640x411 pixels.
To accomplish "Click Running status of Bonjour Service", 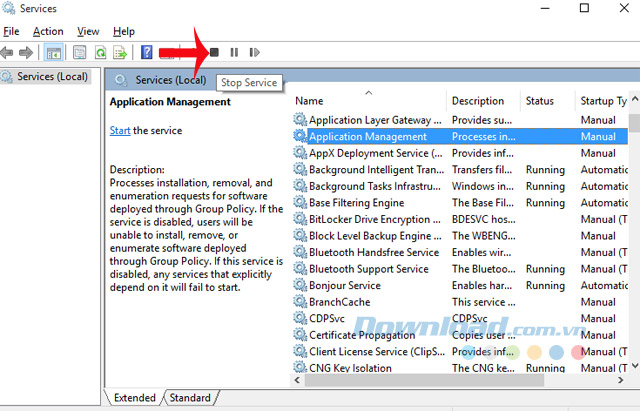I will [x=545, y=285].
